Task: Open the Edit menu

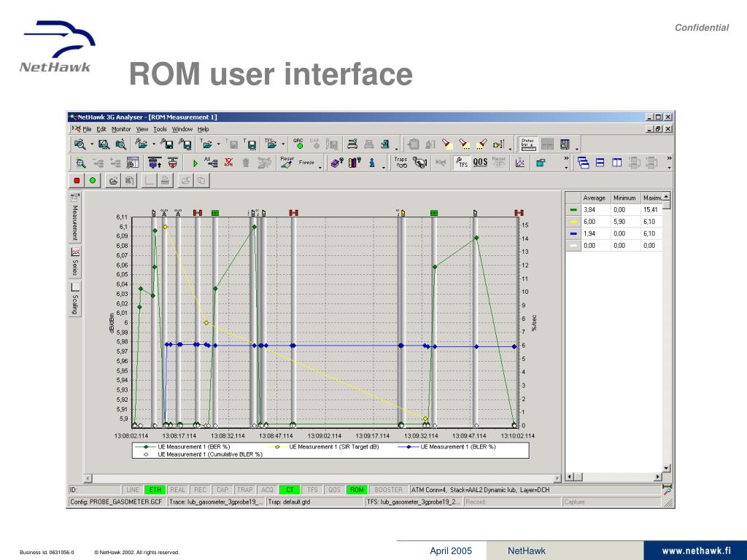Action: point(101,129)
